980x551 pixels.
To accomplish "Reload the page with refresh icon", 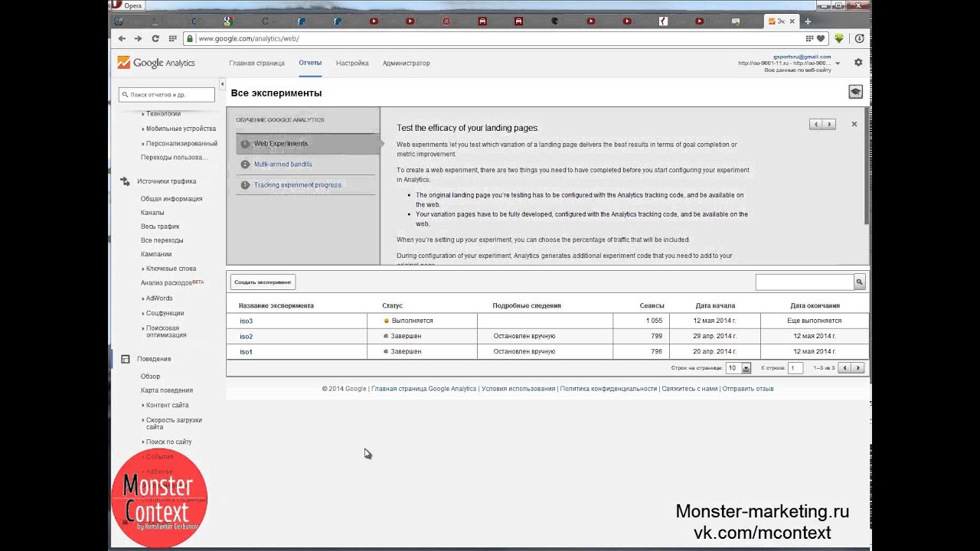I will (x=155, y=38).
